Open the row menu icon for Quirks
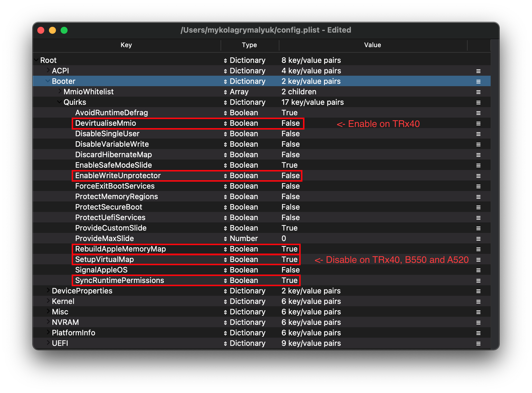 (x=478, y=102)
